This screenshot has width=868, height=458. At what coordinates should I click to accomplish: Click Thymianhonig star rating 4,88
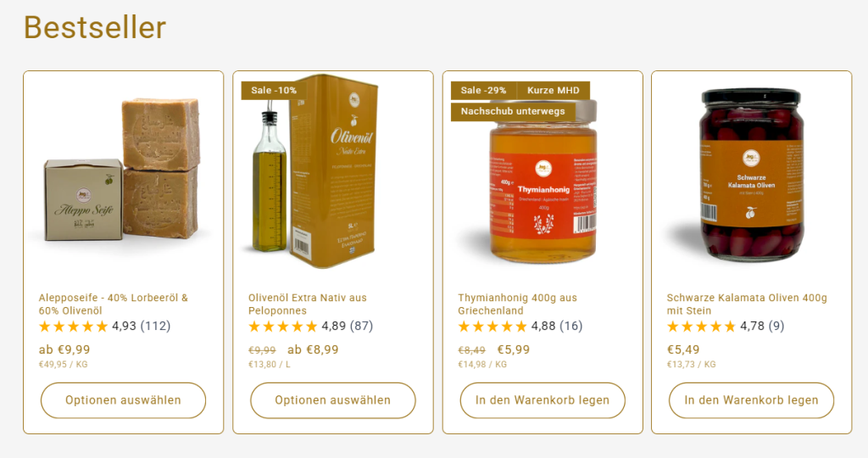click(520, 327)
